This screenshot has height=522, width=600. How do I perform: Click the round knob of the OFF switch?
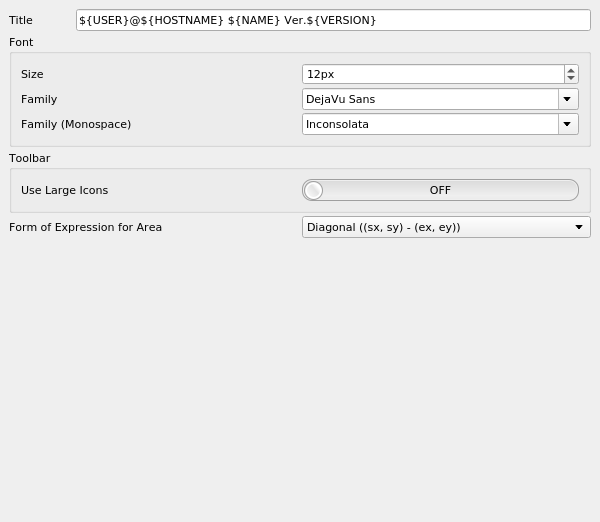(314, 190)
